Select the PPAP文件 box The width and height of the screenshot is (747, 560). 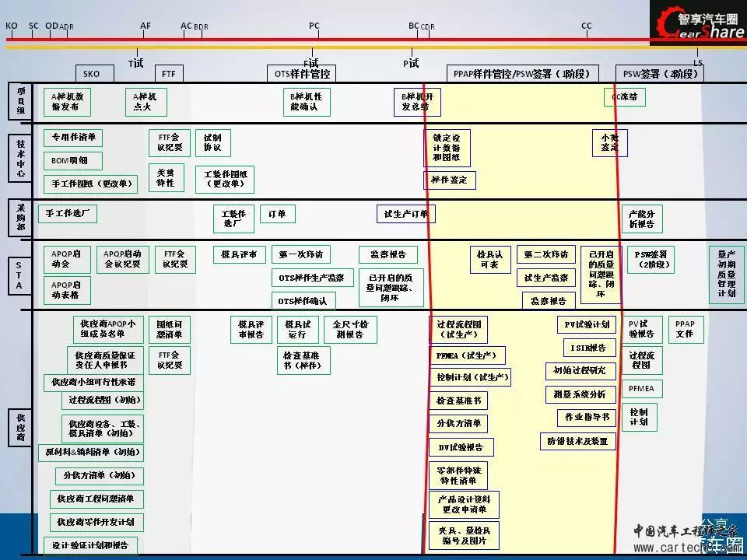tap(685, 328)
